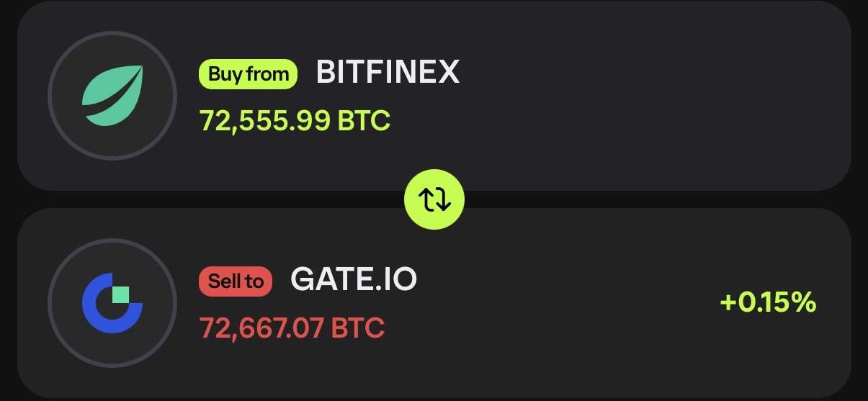Select the BITFINEX exchange name

click(388, 73)
